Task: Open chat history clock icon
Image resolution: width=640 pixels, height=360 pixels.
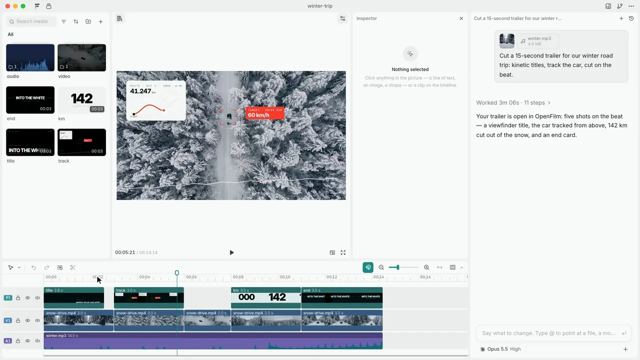Action: click(631, 18)
